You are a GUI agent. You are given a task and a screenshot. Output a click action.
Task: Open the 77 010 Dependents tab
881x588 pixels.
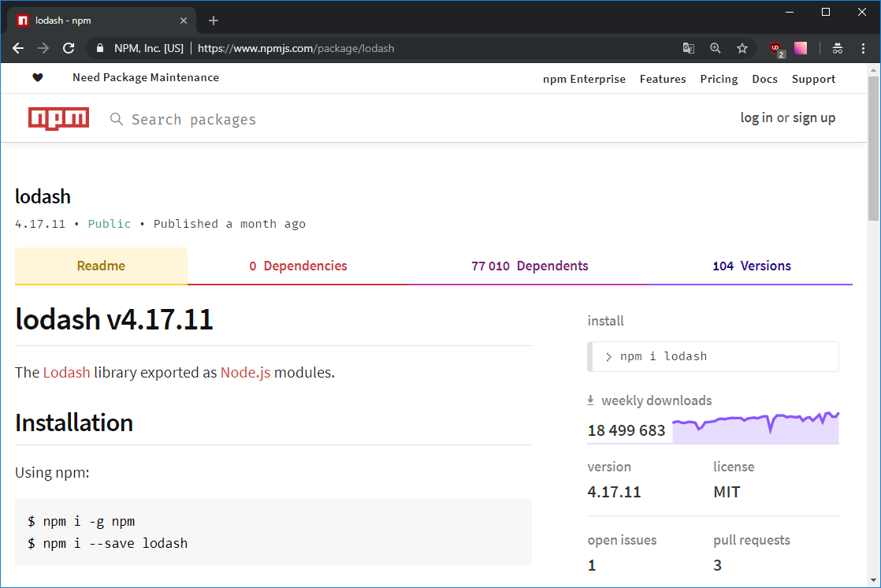point(530,266)
